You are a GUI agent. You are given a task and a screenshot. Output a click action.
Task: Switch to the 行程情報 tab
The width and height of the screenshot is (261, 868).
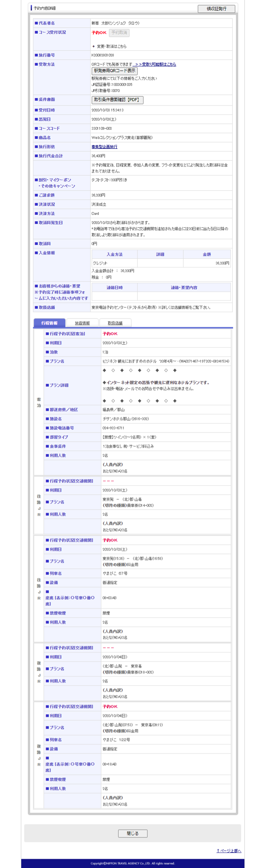(49, 323)
